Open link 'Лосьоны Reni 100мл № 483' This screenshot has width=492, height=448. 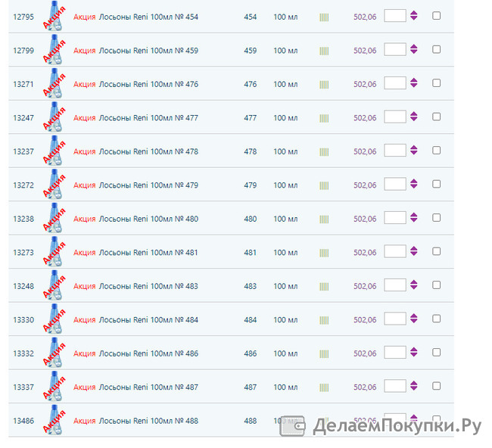(148, 286)
